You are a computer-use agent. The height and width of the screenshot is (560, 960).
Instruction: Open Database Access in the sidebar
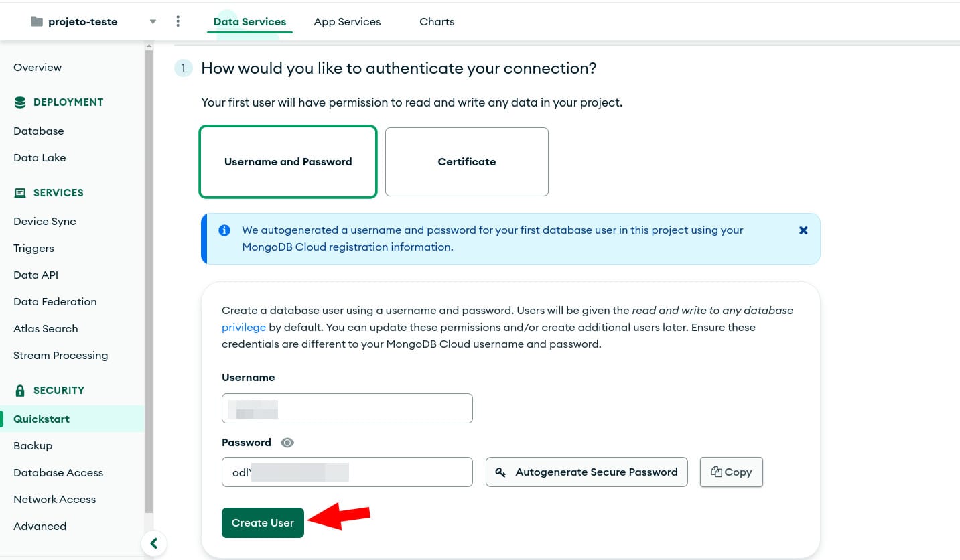coord(58,472)
